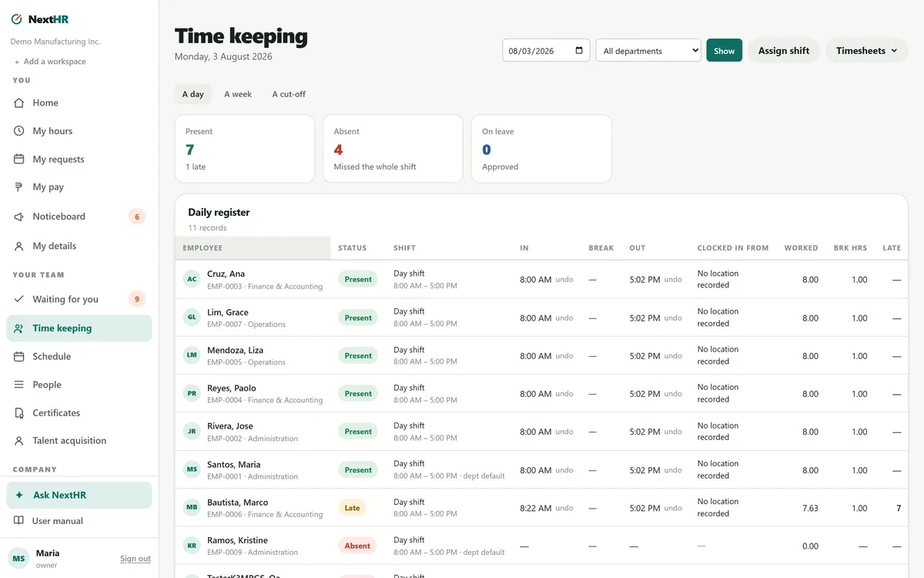Click the My pay icon
This screenshot has height=578, width=924.
tap(19, 187)
